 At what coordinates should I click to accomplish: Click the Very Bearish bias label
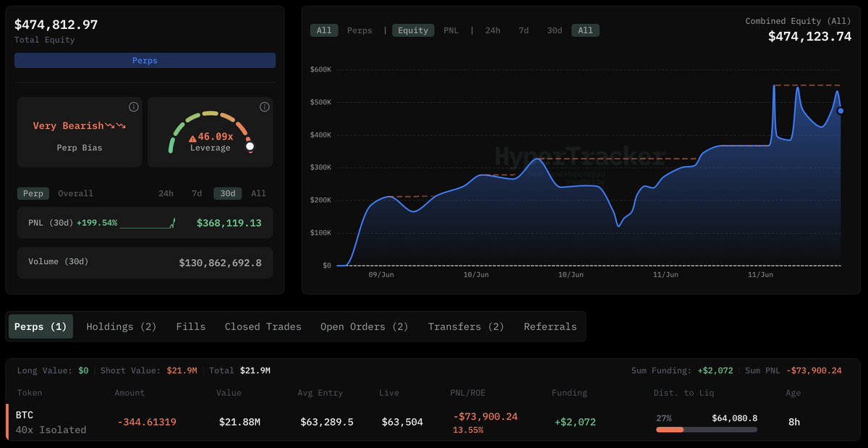[x=80, y=126]
